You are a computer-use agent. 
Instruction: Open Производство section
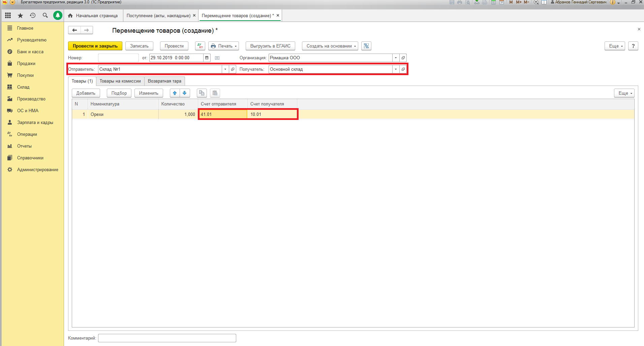(31, 99)
